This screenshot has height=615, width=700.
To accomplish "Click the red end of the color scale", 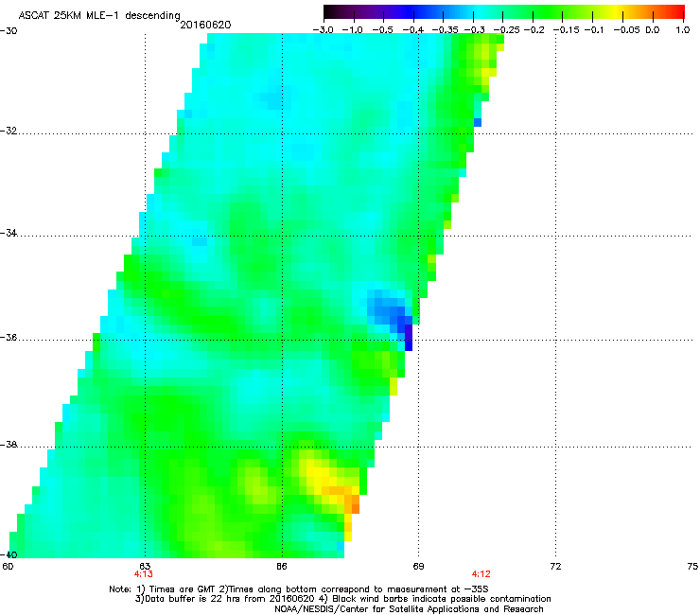I will 676,11.
